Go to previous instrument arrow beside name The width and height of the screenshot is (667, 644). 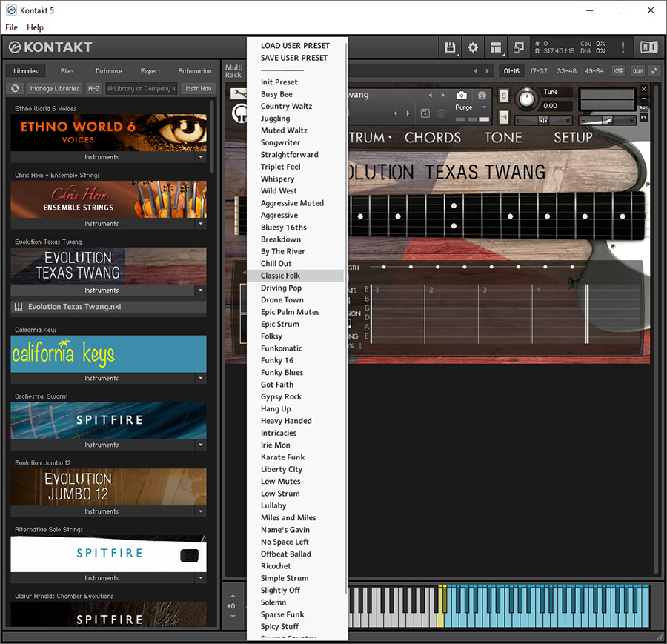(431, 96)
